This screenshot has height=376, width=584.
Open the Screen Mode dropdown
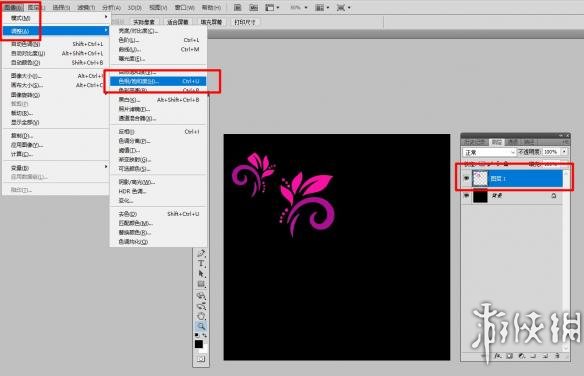[x=343, y=7]
